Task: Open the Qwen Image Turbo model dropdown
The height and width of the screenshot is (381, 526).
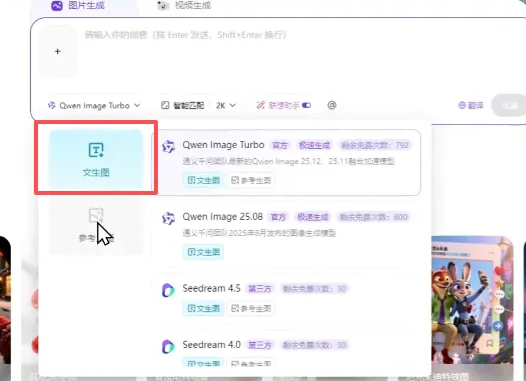Action: [x=94, y=105]
